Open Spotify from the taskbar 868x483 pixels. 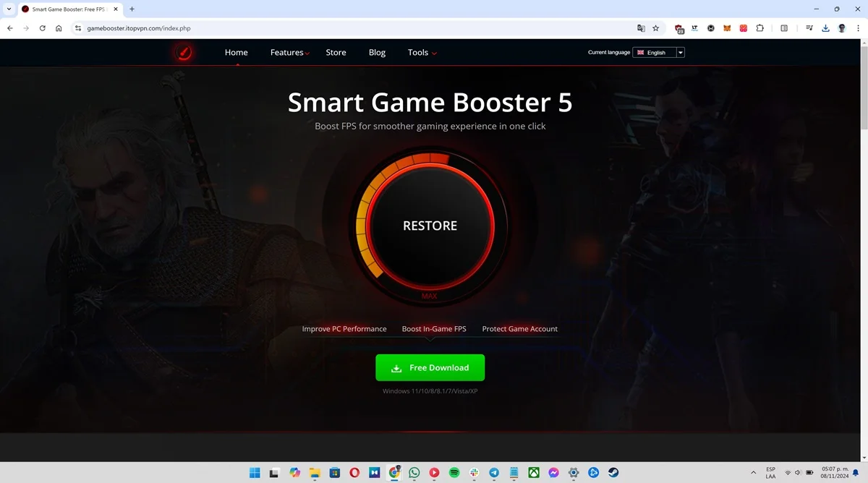pos(454,472)
